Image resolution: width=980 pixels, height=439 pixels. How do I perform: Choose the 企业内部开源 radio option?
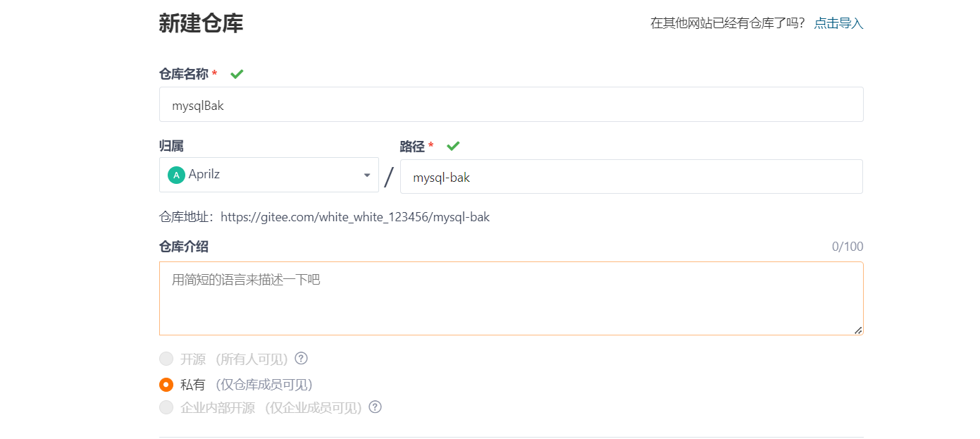coord(166,407)
